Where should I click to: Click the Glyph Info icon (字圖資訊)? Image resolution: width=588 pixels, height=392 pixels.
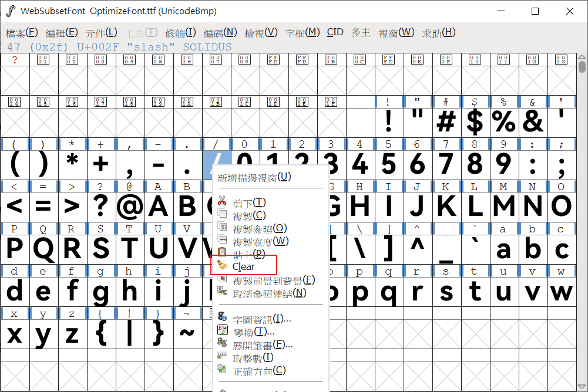(x=222, y=317)
